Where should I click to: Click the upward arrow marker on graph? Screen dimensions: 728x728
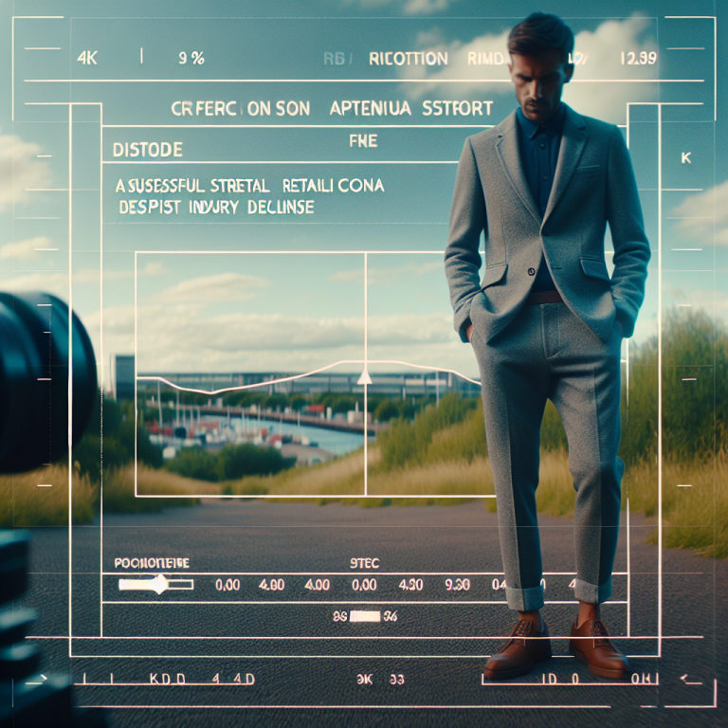click(x=365, y=377)
